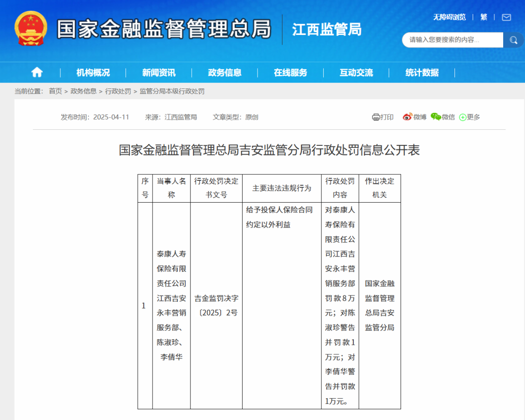Open the 新闻资讯 menu
Image resolution: width=525 pixels, height=420 pixels.
click(x=158, y=73)
